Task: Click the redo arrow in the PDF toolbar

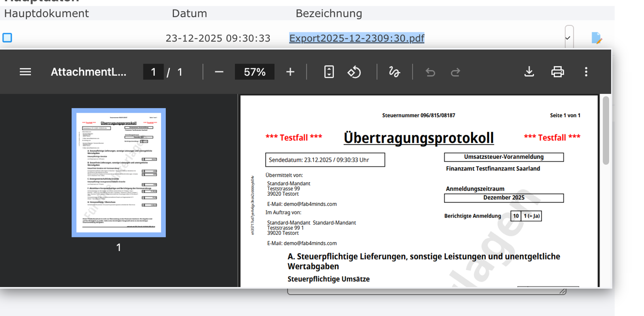Action: pyautogui.click(x=455, y=72)
